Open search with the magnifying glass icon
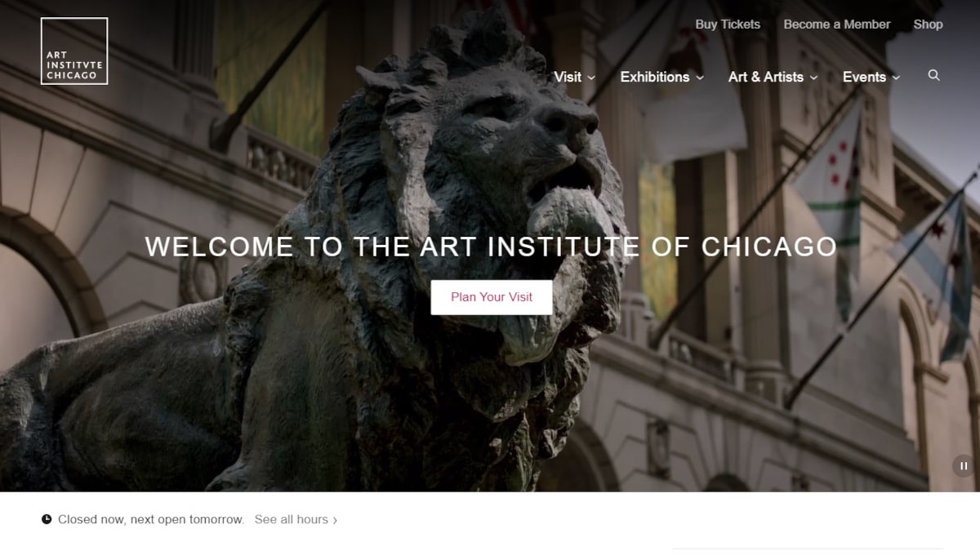The width and height of the screenshot is (980, 560). (934, 75)
